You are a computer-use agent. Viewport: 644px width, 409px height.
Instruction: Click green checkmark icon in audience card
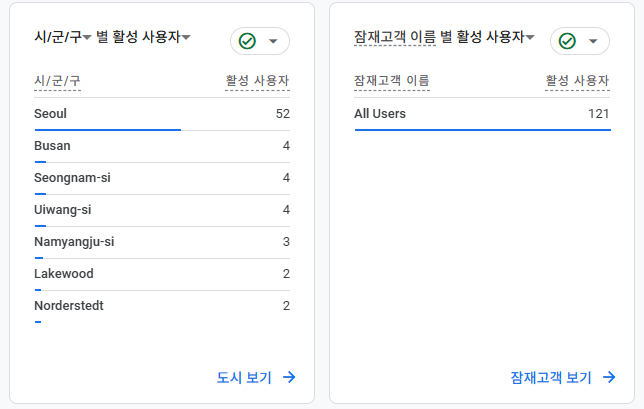(567, 41)
